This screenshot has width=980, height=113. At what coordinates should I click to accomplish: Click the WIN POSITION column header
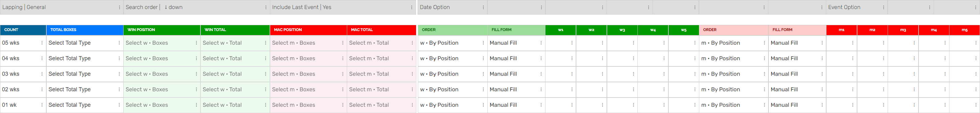[162, 30]
